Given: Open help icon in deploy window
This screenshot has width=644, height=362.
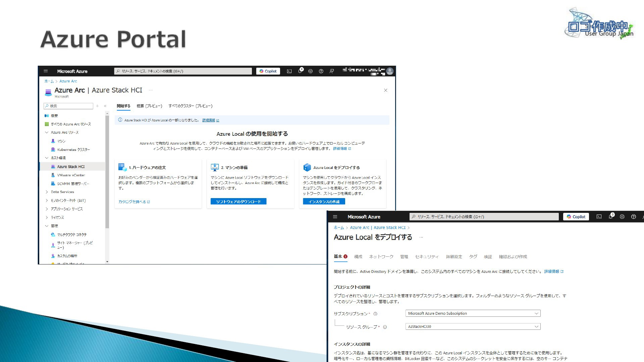Looking at the screenshot, I should pyautogui.click(x=634, y=217).
